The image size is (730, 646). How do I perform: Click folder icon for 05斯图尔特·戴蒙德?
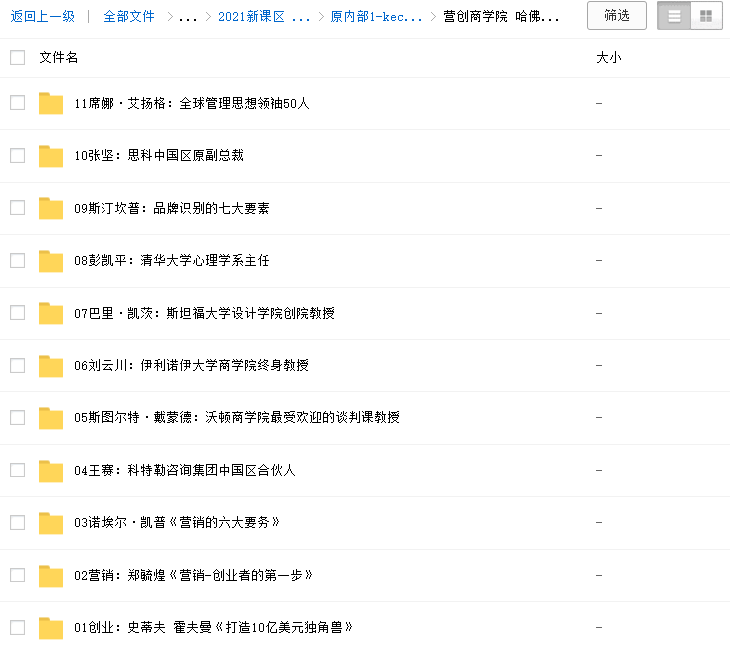tap(51, 417)
